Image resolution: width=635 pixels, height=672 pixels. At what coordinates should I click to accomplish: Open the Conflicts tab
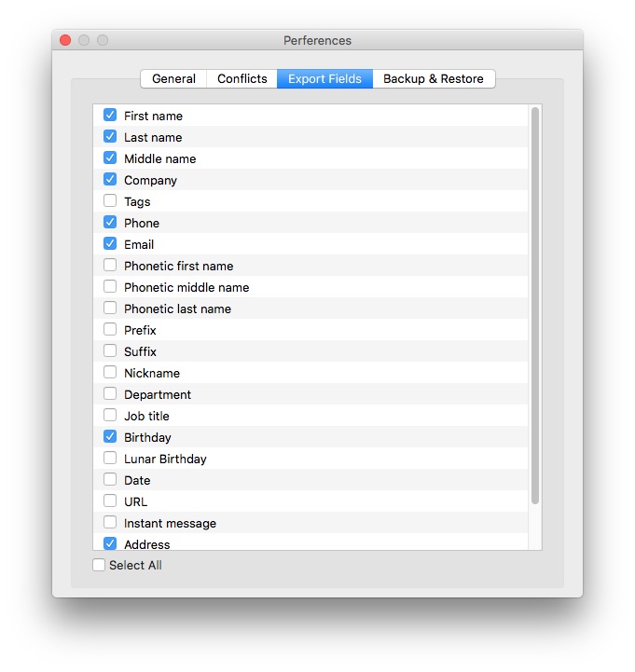(x=242, y=79)
